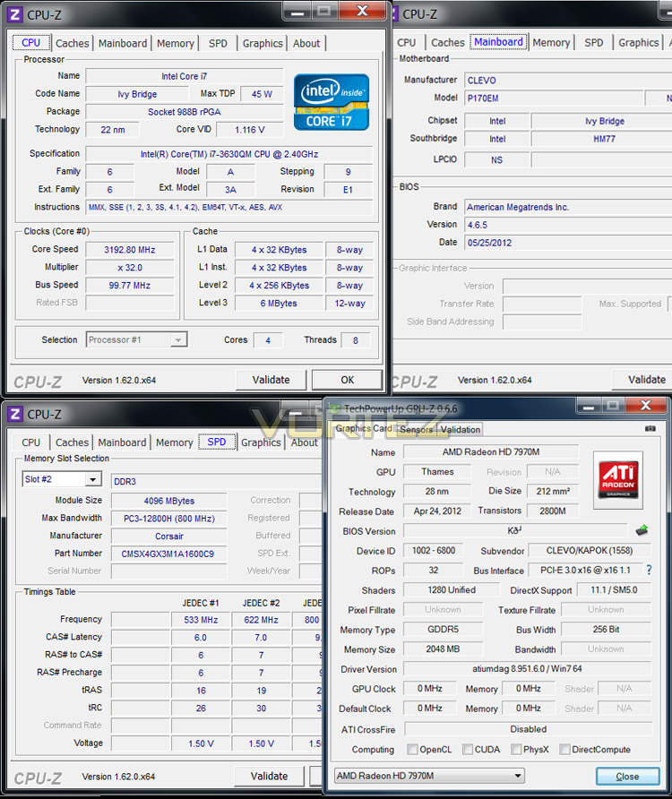Click the ATI CrossFire Disabled field
Image resolution: width=672 pixels, height=799 pixels.
coord(528,729)
